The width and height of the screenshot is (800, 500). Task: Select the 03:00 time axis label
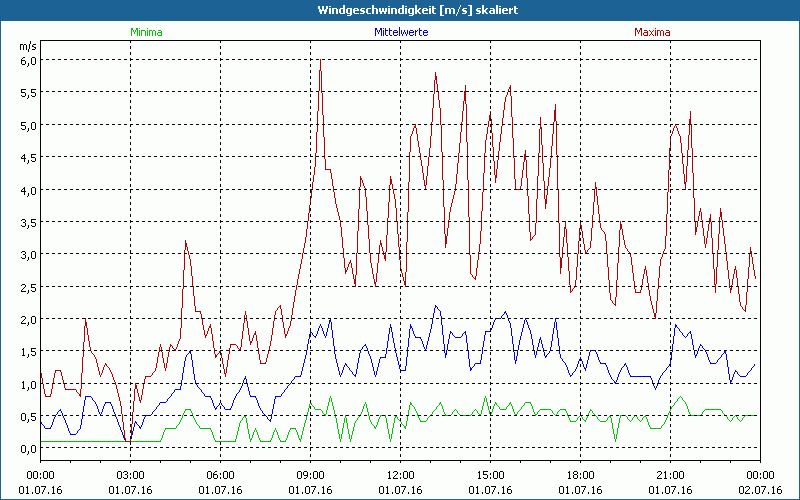[x=131, y=475]
